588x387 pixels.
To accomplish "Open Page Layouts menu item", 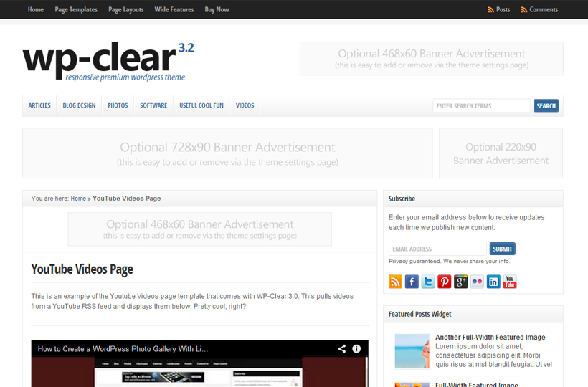I will point(126,10).
